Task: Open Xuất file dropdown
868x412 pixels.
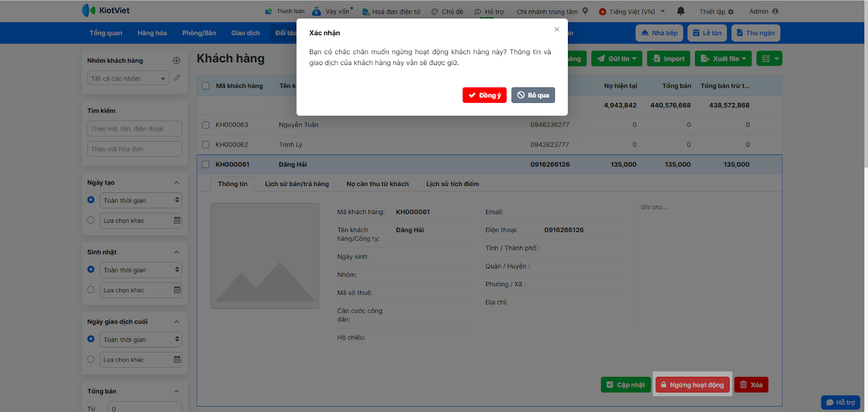Action: tap(723, 59)
